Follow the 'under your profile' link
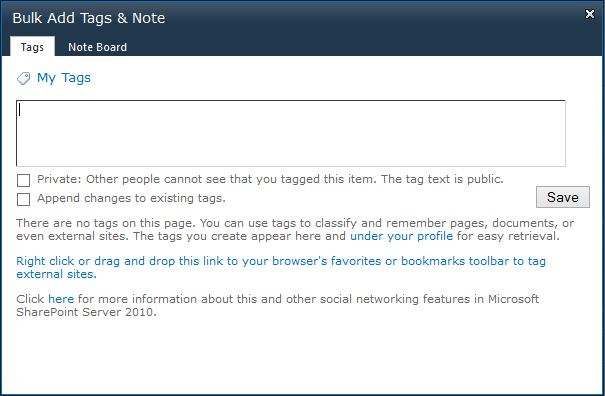605x396 pixels. point(401,236)
